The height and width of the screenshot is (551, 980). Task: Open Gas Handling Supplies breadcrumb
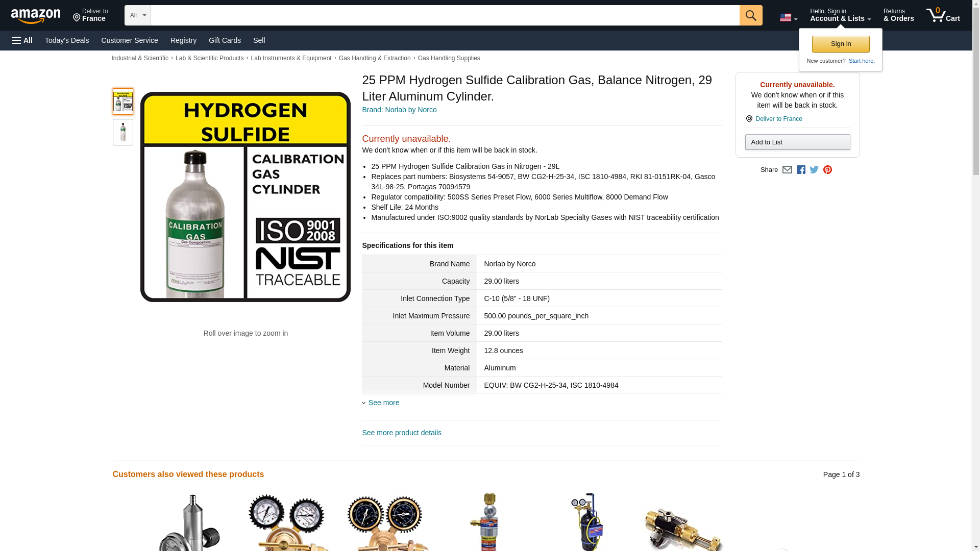point(449,58)
